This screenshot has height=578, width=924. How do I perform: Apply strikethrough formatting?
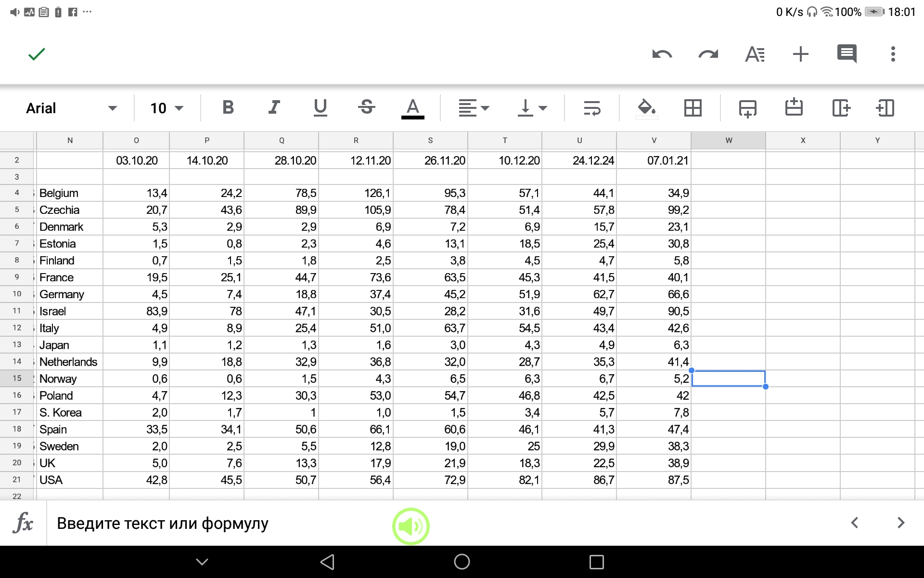click(366, 107)
